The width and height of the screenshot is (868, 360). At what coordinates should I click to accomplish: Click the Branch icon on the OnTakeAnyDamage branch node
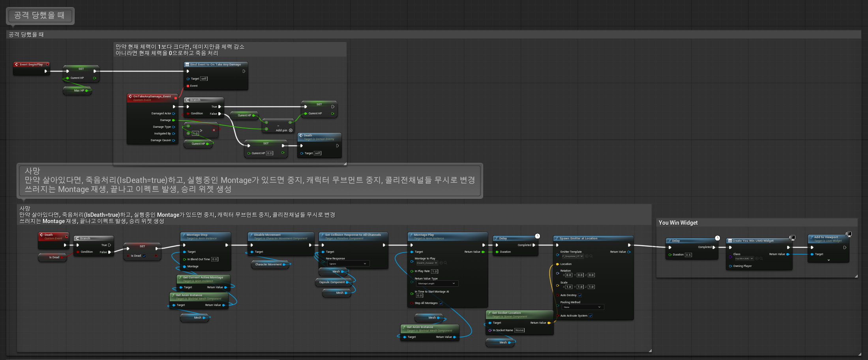187,100
